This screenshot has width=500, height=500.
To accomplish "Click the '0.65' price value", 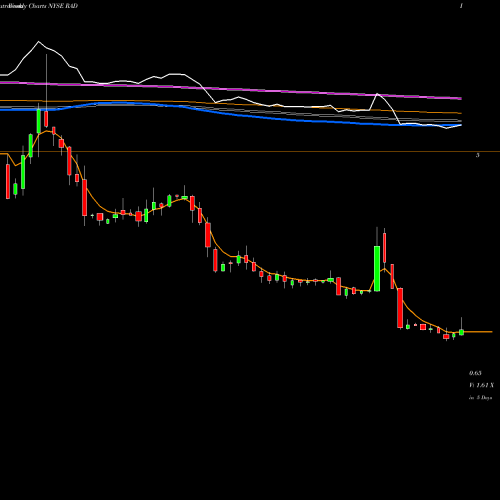I will coord(475,373).
